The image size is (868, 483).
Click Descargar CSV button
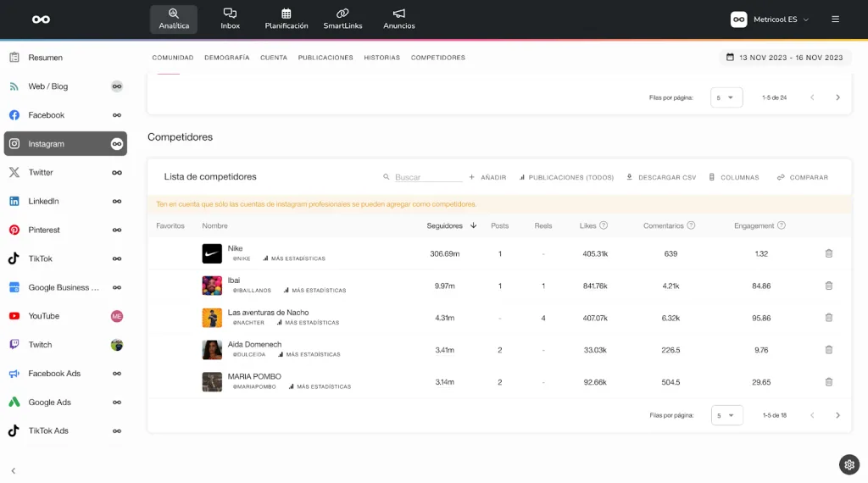point(661,178)
